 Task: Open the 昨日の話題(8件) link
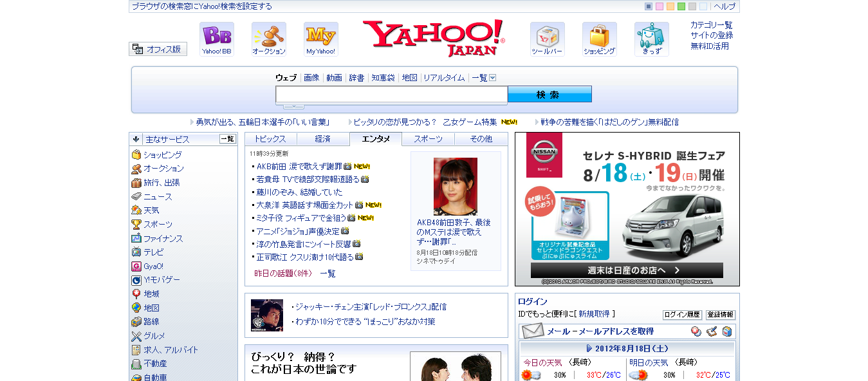pos(283,274)
